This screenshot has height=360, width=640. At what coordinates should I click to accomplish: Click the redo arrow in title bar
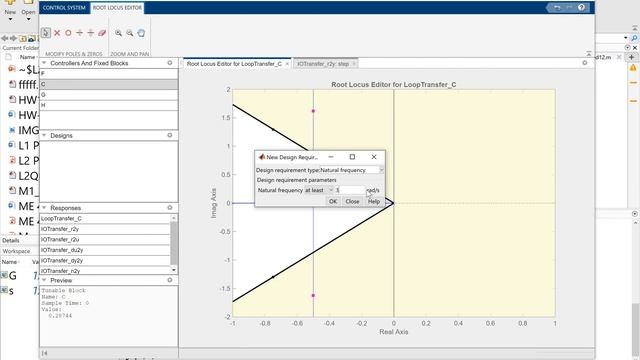[x=569, y=7]
